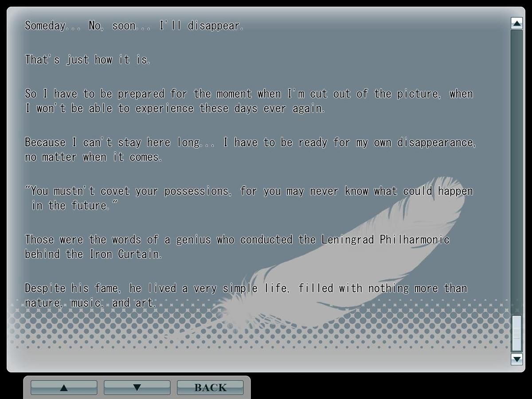Image resolution: width=532 pixels, height=399 pixels.
Task: Click the text "no matter when it comes."
Action: pos(94,157)
